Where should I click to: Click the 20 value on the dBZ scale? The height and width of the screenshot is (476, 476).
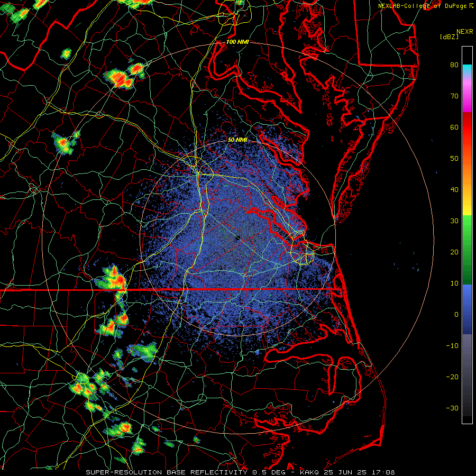pos(454,252)
